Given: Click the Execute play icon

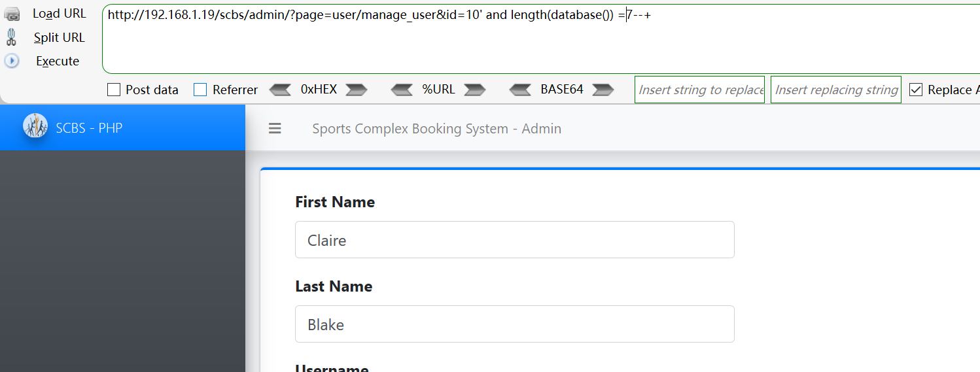Looking at the screenshot, I should tap(12, 61).
